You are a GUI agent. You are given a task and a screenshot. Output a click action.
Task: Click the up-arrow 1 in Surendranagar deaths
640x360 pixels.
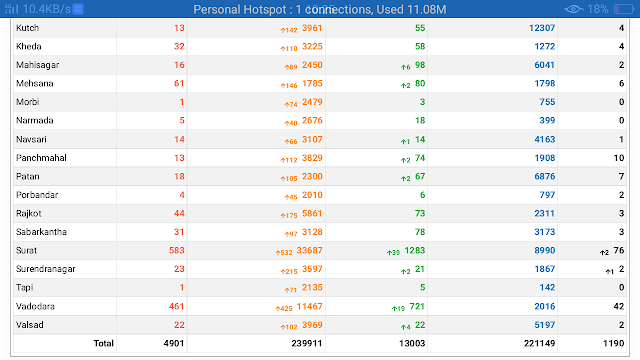click(609, 271)
